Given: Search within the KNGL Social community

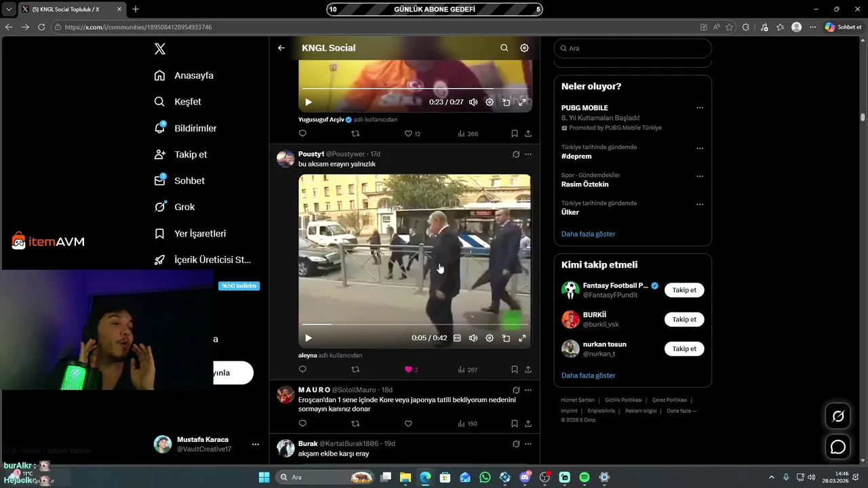Looking at the screenshot, I should point(504,48).
